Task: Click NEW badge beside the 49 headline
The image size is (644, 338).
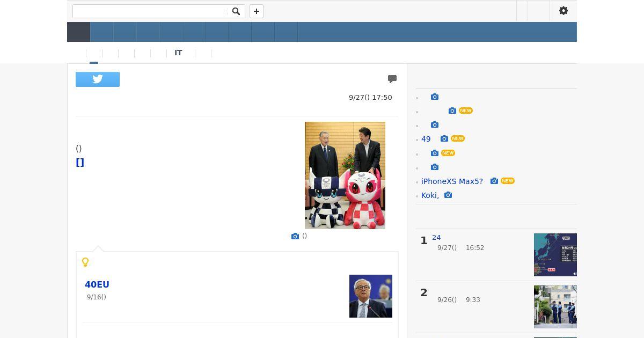Action: click(458, 138)
